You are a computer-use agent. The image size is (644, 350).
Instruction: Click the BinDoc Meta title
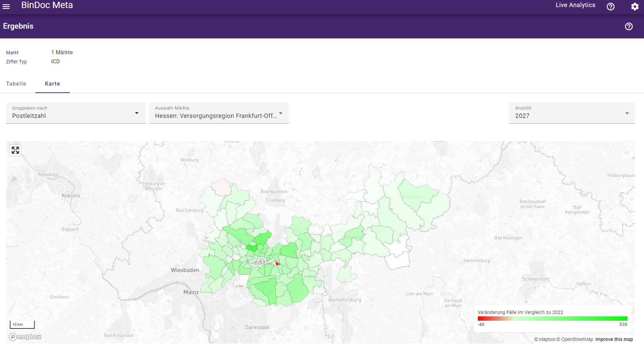click(x=47, y=5)
